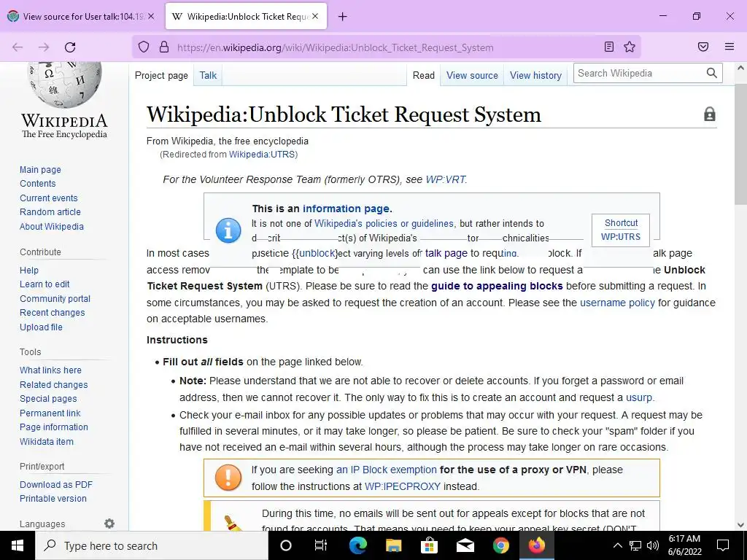The height and width of the screenshot is (560, 747).
Task: Open the information page link
Action: 347,209
